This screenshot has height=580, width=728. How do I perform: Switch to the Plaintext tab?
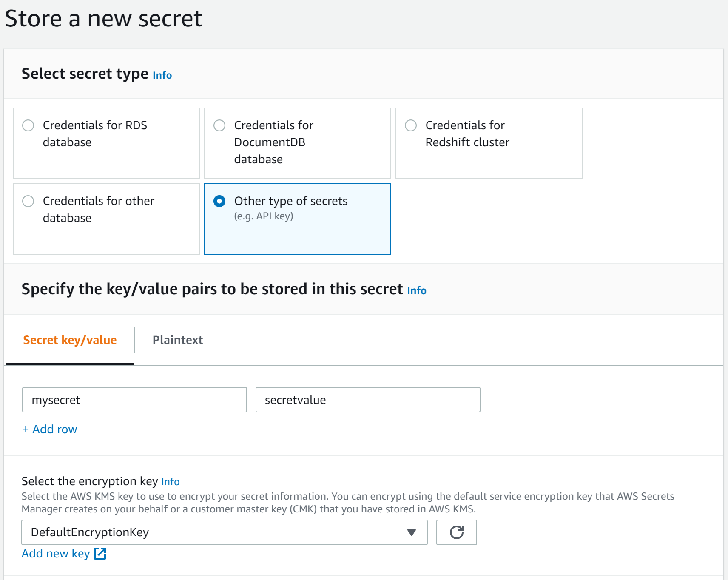pos(178,340)
